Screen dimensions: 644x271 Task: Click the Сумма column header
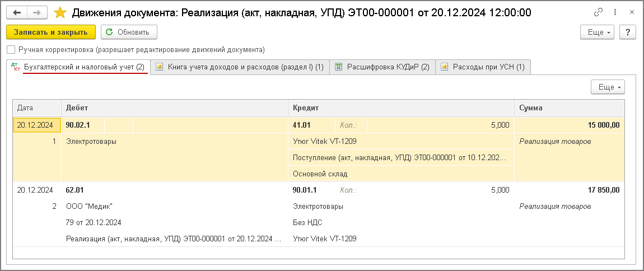568,108
